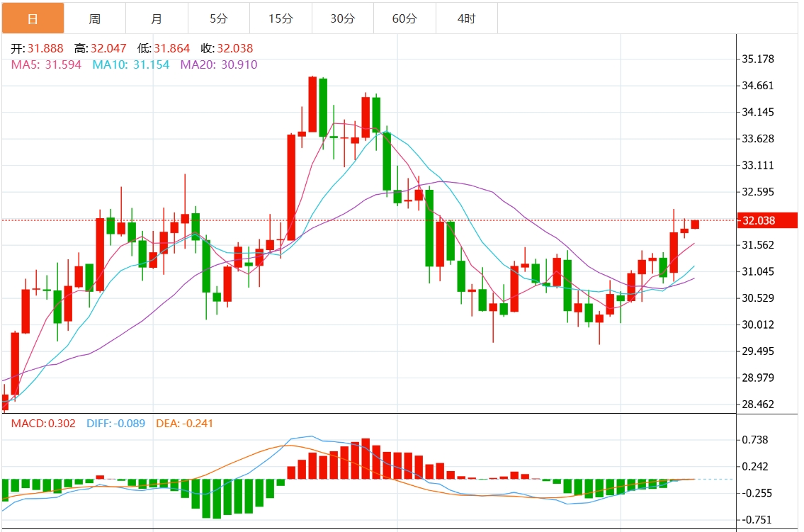Screen dimensions: 804x532
Task: Open the 4时 chart tab
Action: tap(467, 18)
